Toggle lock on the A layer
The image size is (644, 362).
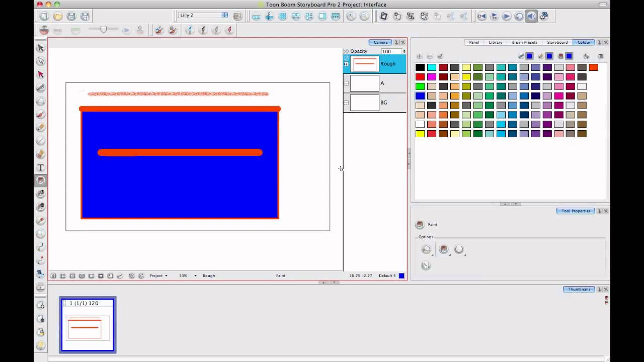click(x=346, y=83)
